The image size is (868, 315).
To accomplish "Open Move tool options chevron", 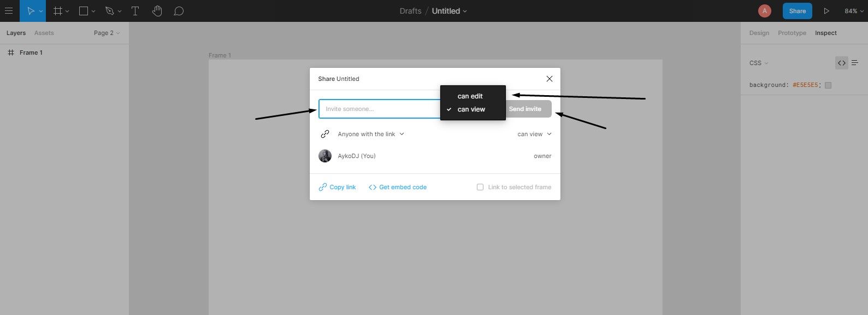I will coord(41,11).
